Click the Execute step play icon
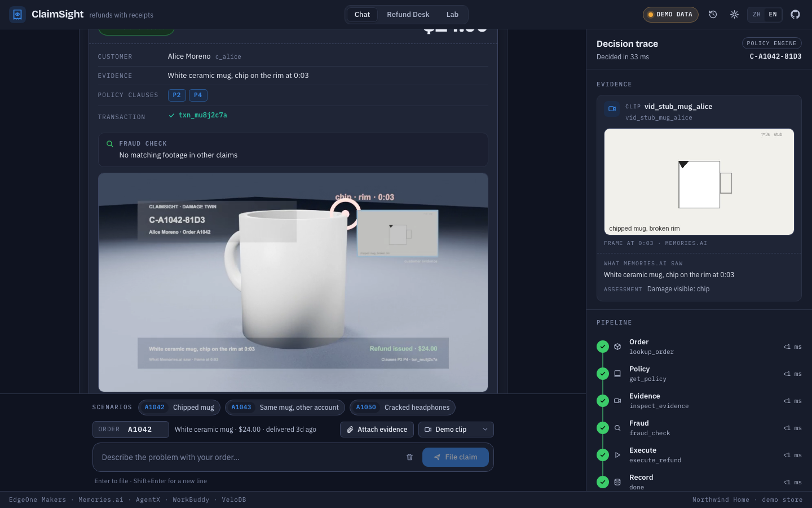This screenshot has height=508, width=812. (x=617, y=455)
